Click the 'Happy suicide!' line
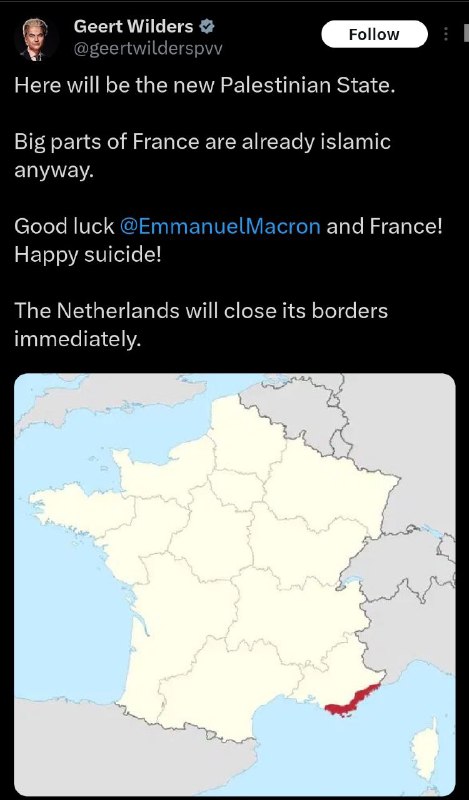Screen dimensions: 469x800 point(88,254)
